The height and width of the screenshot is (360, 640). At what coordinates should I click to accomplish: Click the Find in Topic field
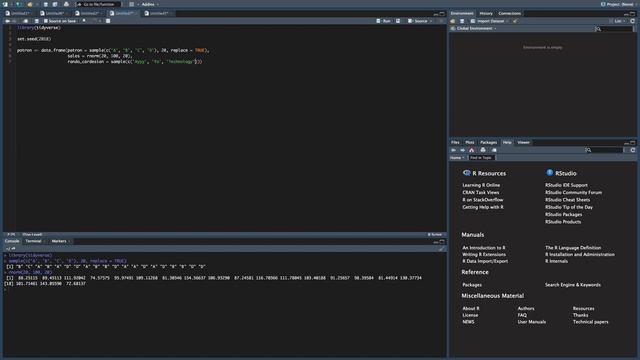point(481,158)
